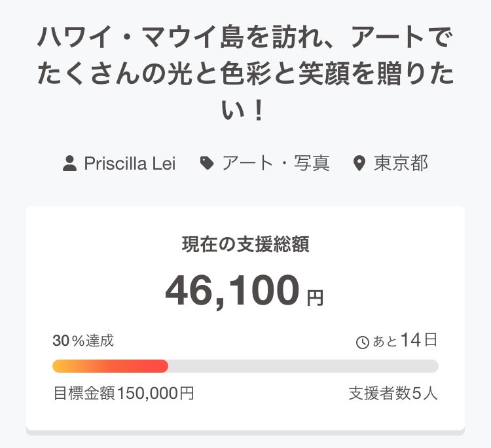Click the 目標金額 label
491x448 pixels.
[84, 393]
